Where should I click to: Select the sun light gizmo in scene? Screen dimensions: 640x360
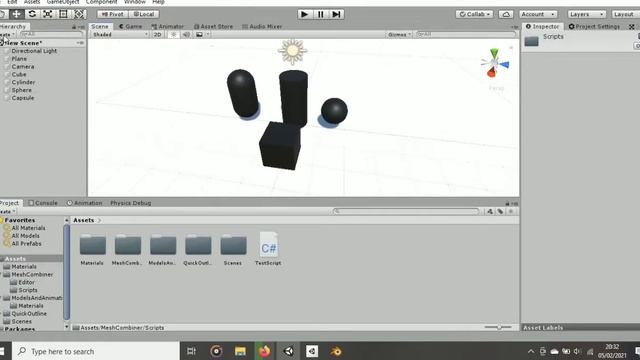click(x=292, y=51)
